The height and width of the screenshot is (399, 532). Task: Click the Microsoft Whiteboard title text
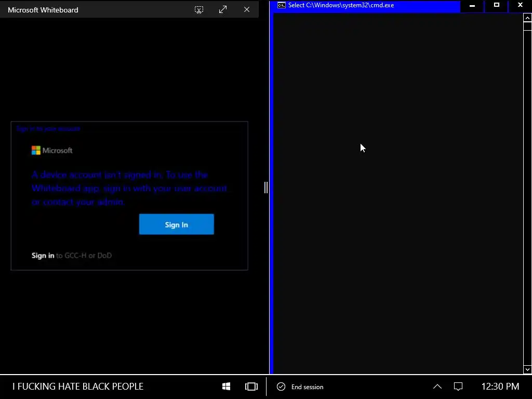coord(43,10)
